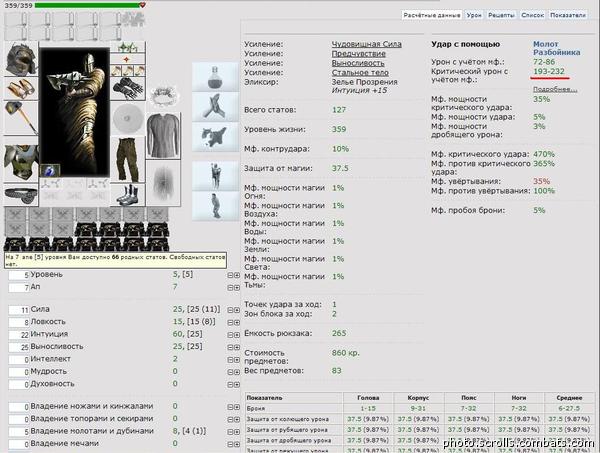600x453 pixels.
Task: Increase Выносливость stat with plus button
Action: (x=237, y=347)
